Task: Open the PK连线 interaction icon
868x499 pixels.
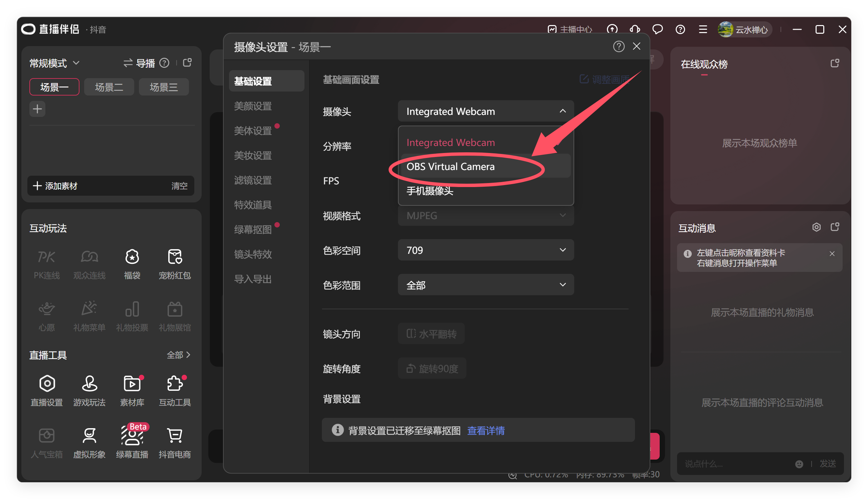Action: pos(47,264)
